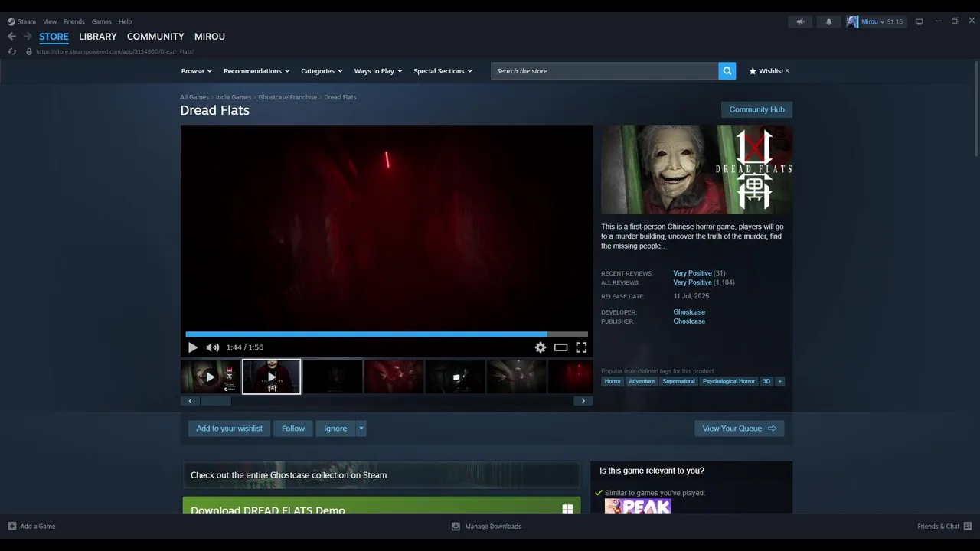Click the Indie Games breadcrumb

pyautogui.click(x=234, y=97)
